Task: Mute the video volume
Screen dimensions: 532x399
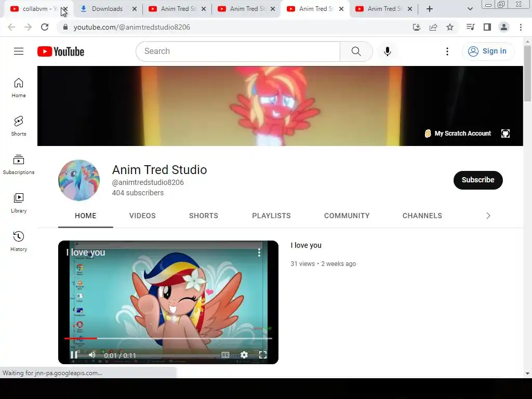Action: [91, 355]
